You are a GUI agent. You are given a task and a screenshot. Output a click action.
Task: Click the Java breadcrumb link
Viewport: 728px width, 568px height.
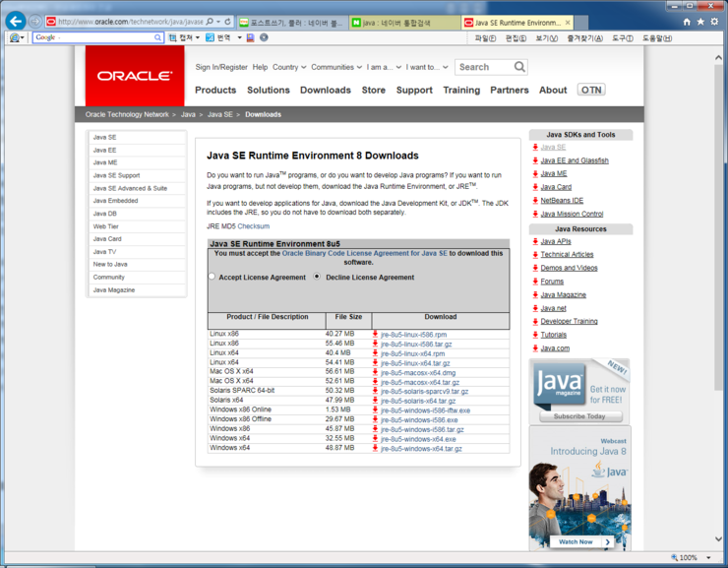[188, 114]
